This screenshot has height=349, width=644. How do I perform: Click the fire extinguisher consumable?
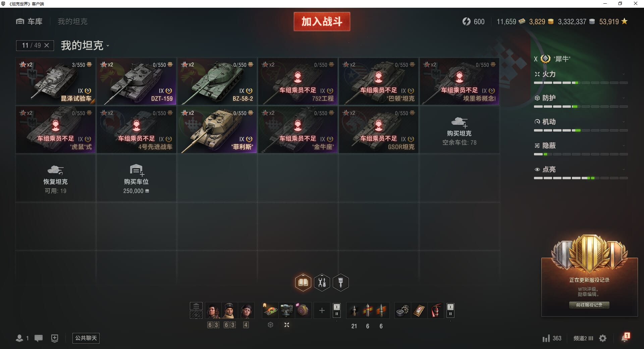(x=436, y=310)
